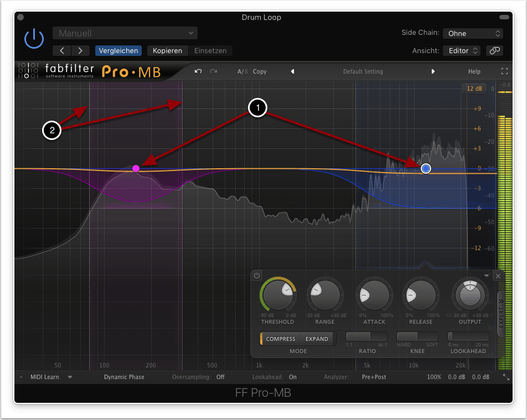Click the Ratio slider

click(x=366, y=336)
